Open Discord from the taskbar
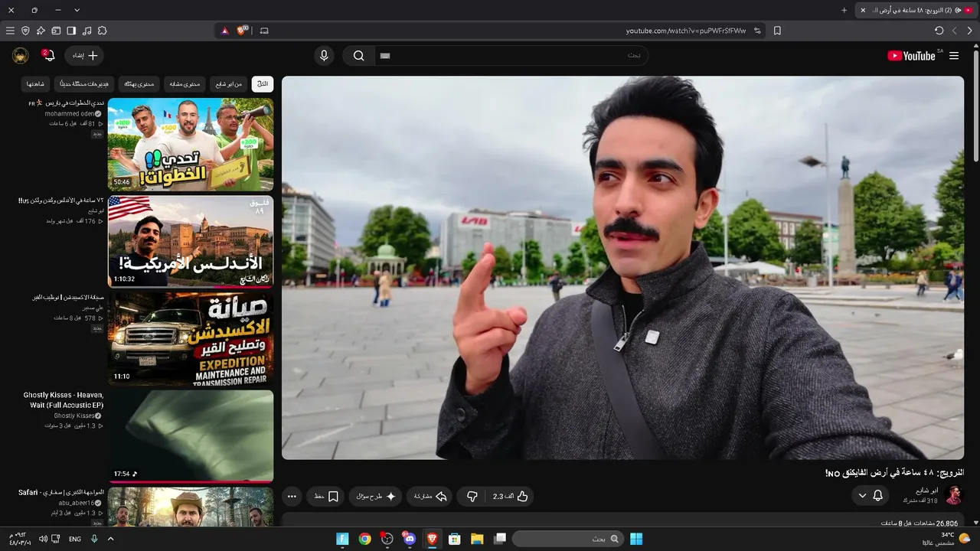 (410, 539)
